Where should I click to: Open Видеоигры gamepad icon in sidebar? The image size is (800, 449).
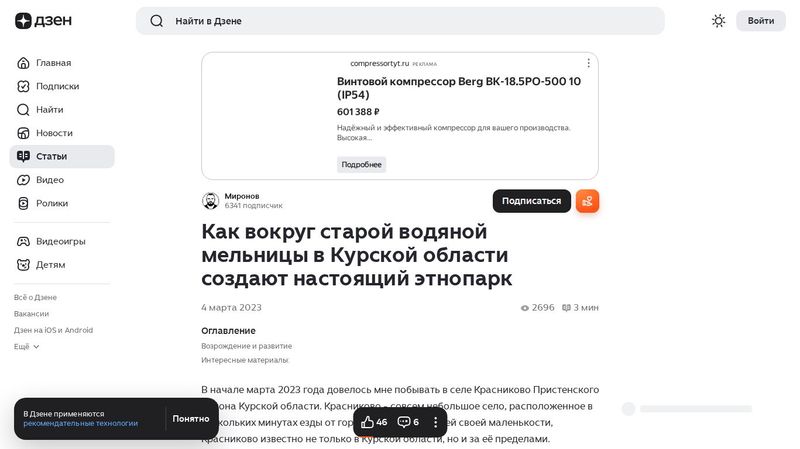24,241
